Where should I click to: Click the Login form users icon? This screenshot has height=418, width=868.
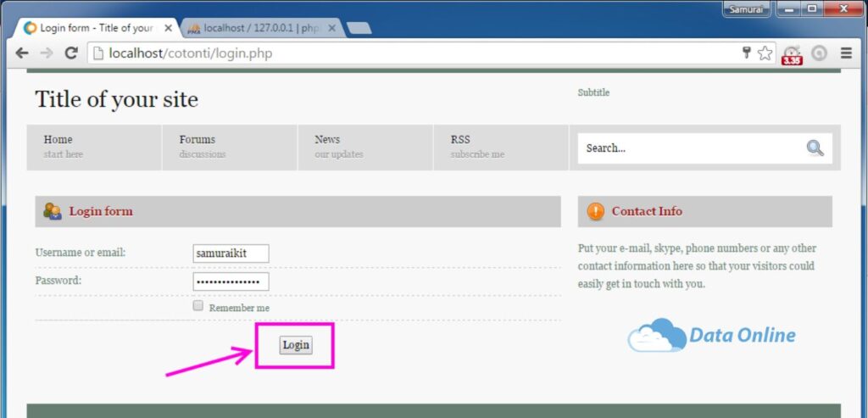(x=52, y=211)
